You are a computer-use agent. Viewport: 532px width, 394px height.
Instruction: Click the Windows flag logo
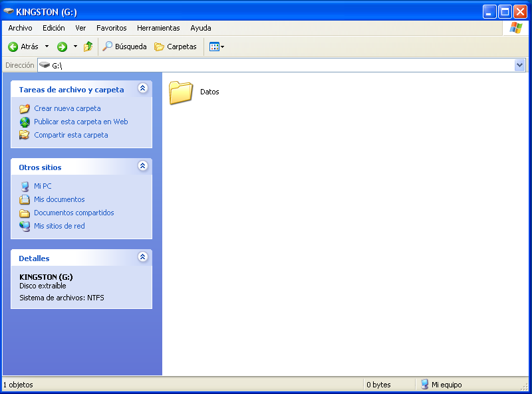516,28
